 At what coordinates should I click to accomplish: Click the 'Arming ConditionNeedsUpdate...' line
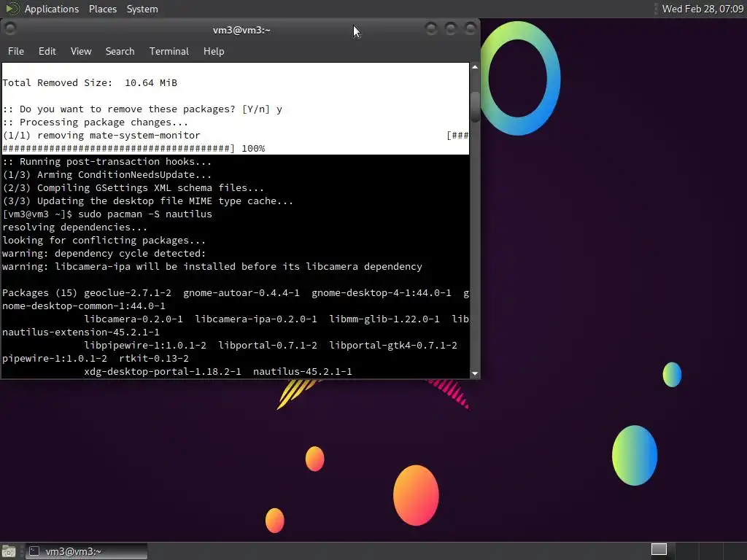pos(107,175)
